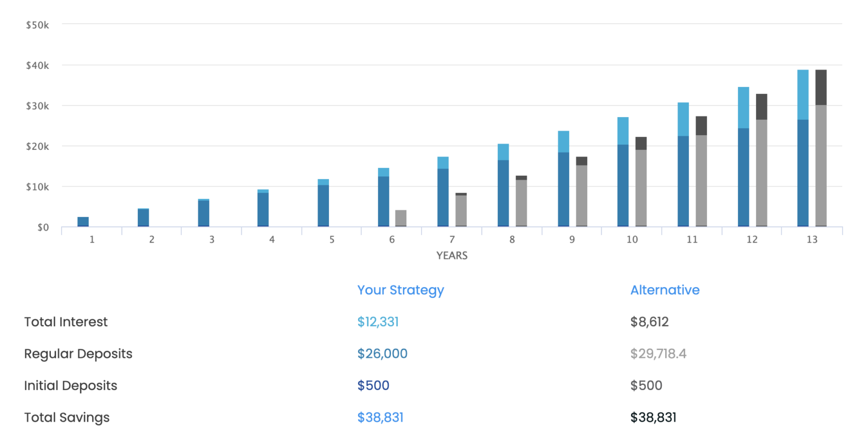Click the year 8 blue strategy bar
868x446 pixels.
[503, 185]
